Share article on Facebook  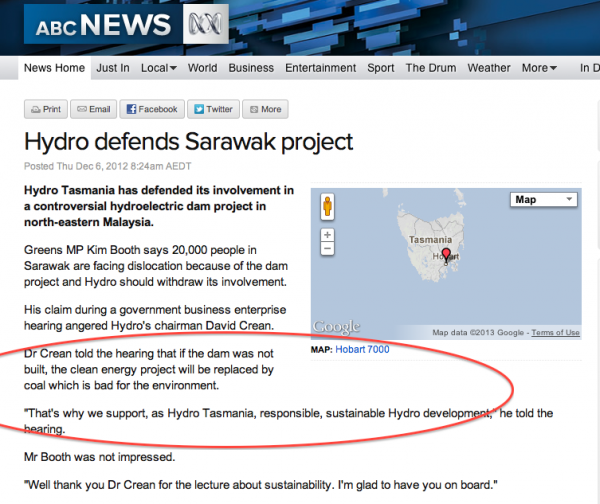pos(152,109)
